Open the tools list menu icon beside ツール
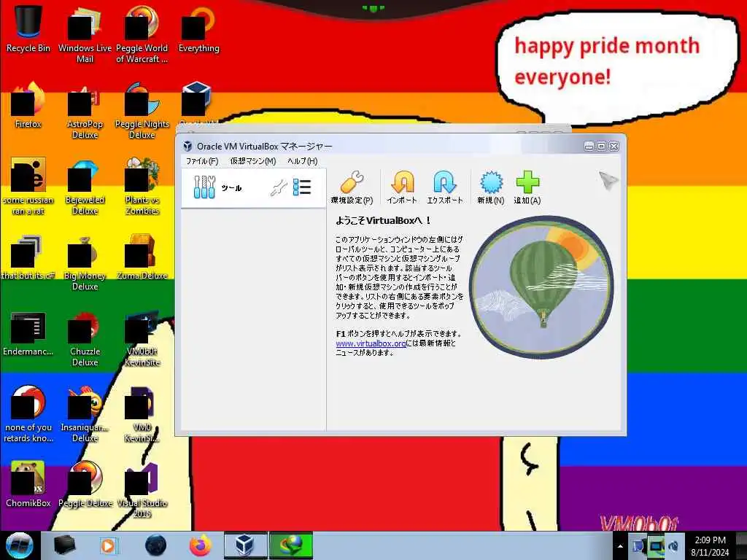The width and height of the screenshot is (747, 560). coord(302,187)
